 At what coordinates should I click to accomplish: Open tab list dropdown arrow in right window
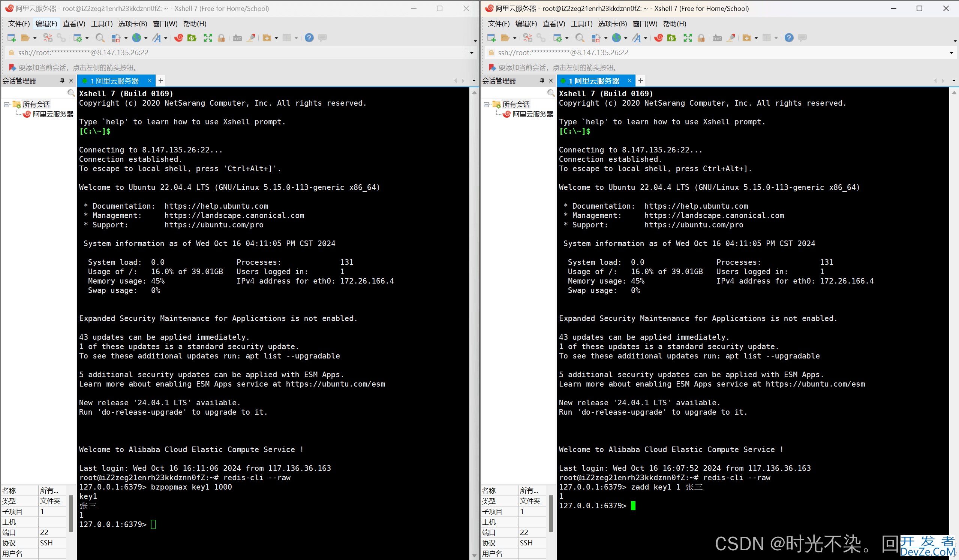[x=954, y=81]
